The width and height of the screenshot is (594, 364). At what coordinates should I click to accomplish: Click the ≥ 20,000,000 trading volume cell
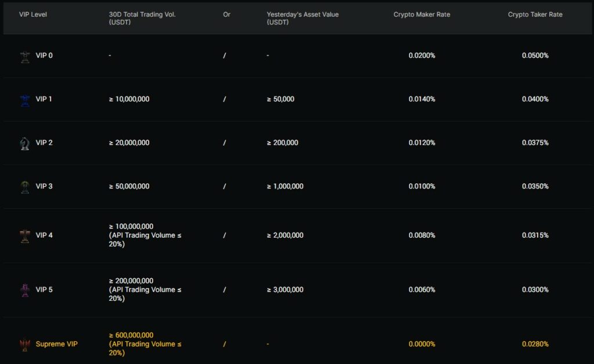pyautogui.click(x=129, y=143)
